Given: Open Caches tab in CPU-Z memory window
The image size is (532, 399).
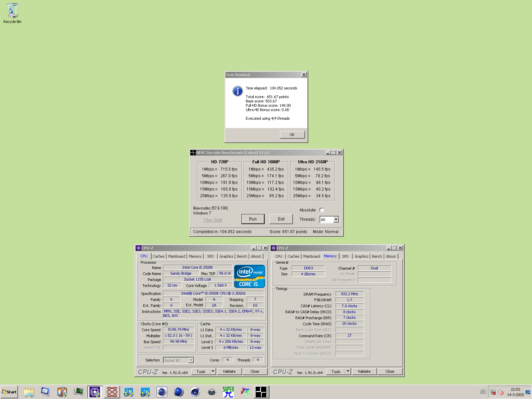Looking at the screenshot, I should (294, 256).
